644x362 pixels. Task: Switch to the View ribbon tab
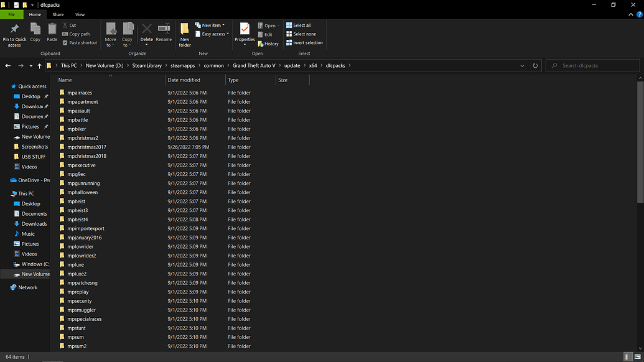[80, 14]
